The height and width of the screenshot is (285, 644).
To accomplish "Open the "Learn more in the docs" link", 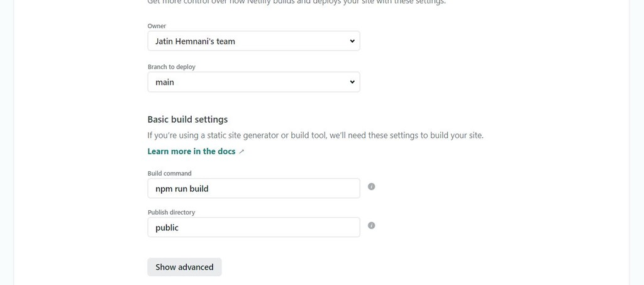I will 191,152.
